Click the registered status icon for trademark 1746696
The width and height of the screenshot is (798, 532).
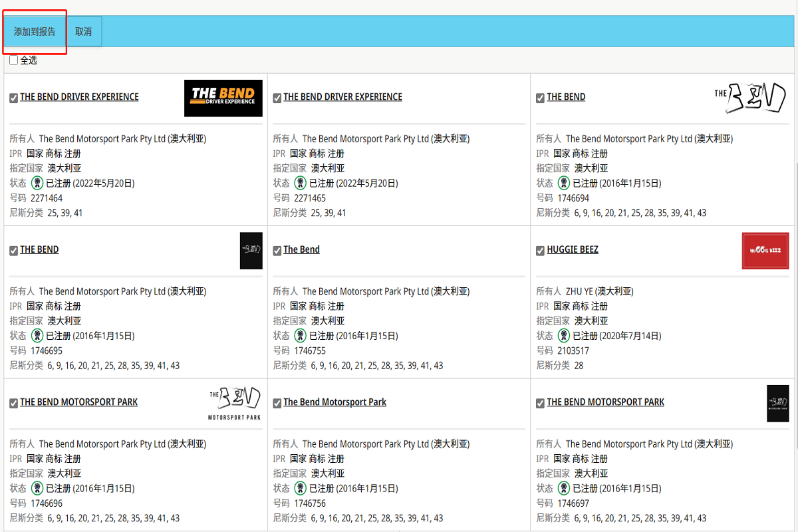(38, 488)
